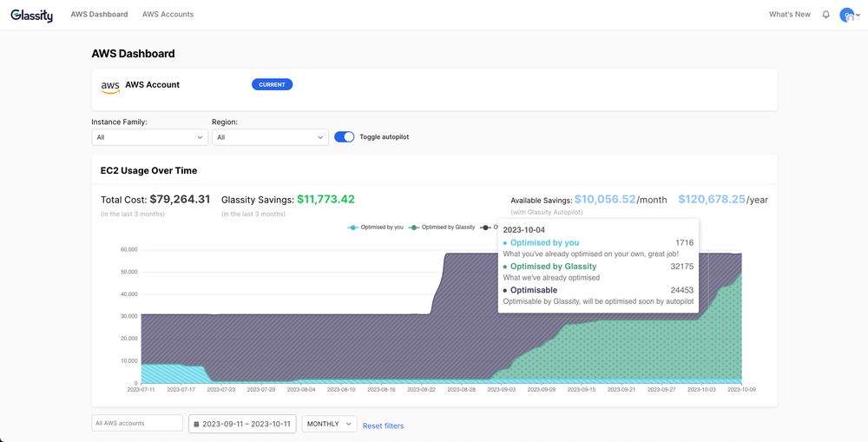Viewport: 868px width, 442px height.
Task: Toggle 'Optimised by Glassity' legend series
Action: tap(442, 228)
